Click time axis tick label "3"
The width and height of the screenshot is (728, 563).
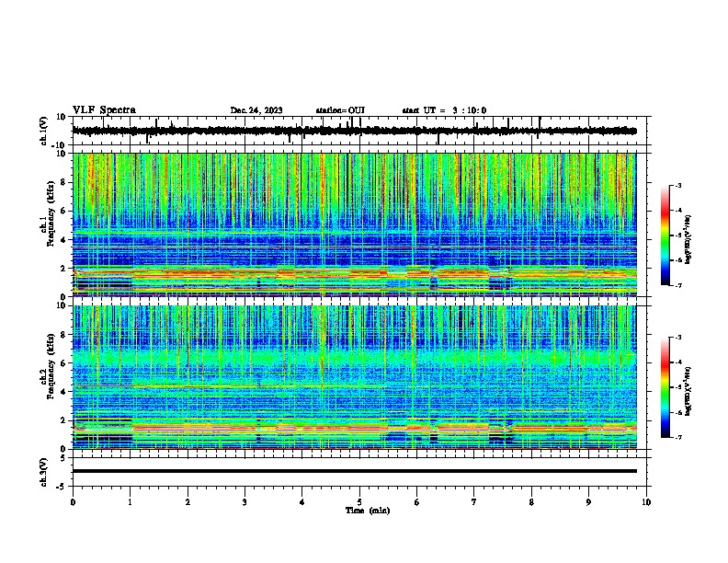point(245,502)
